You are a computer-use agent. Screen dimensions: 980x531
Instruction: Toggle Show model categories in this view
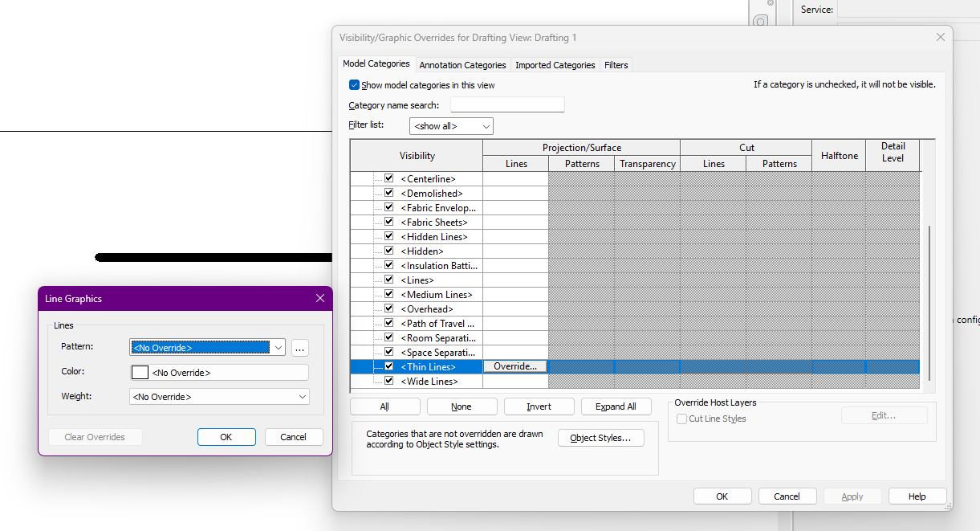point(354,85)
